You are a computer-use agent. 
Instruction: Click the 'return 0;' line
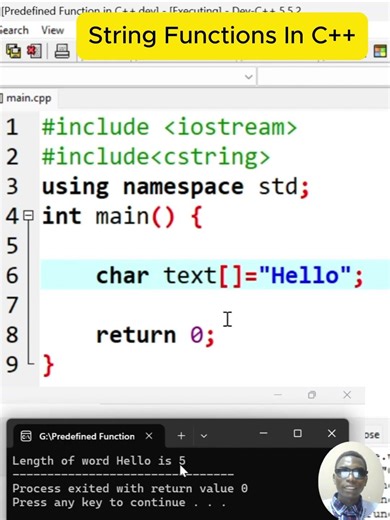point(156,335)
